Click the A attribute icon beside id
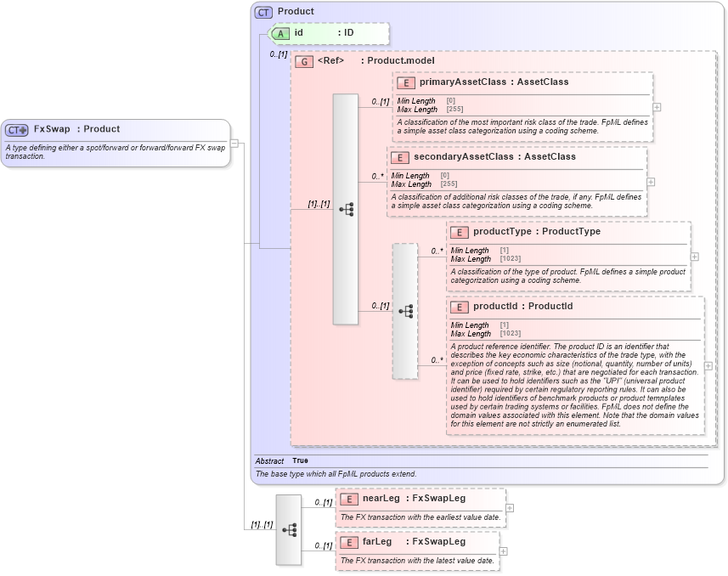Viewport: 728px width, 576px height. click(x=280, y=33)
